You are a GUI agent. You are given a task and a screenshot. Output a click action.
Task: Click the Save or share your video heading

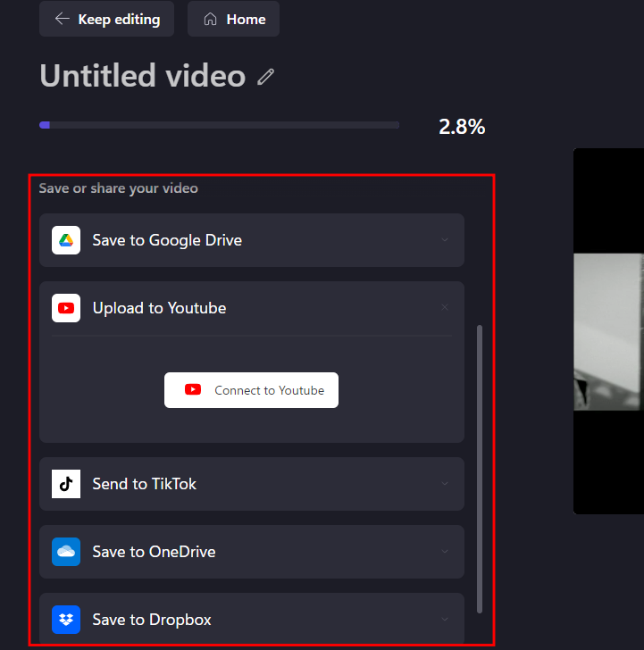pyautogui.click(x=119, y=188)
